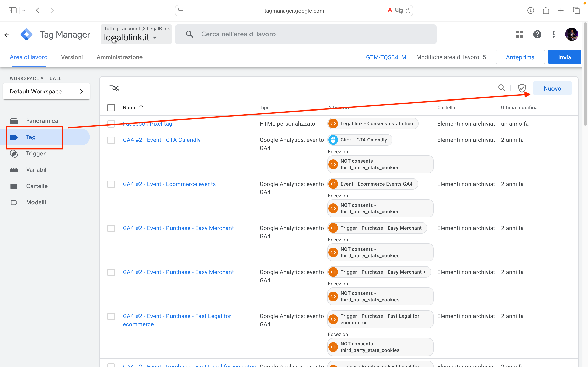Check the GA4 #2 Ecommerce events row checkbox

point(111,184)
